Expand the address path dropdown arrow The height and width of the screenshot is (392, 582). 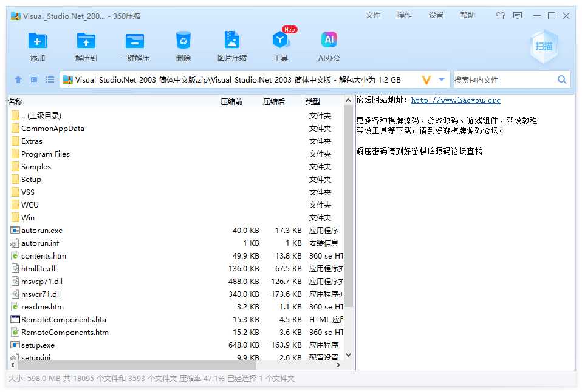tap(442, 79)
